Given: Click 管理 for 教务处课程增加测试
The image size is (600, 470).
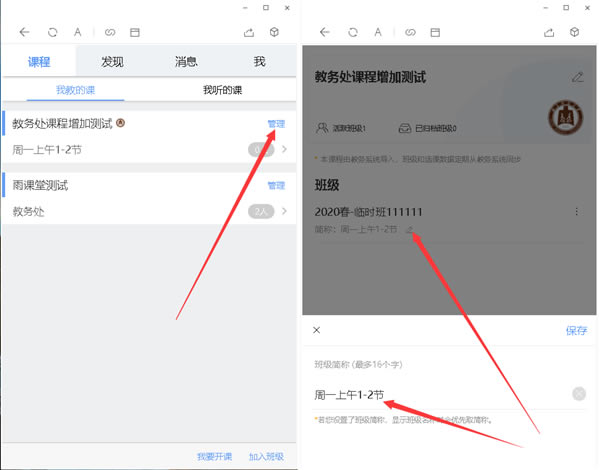Looking at the screenshot, I should (x=276, y=124).
